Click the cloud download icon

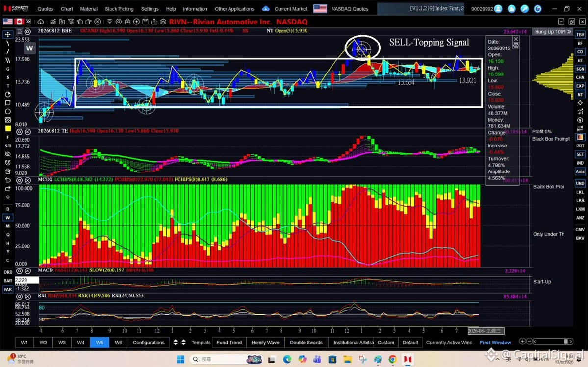[x=41, y=22]
